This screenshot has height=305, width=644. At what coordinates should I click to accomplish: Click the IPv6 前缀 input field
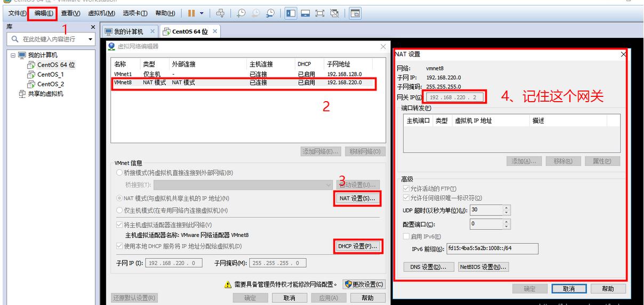[x=493, y=249]
